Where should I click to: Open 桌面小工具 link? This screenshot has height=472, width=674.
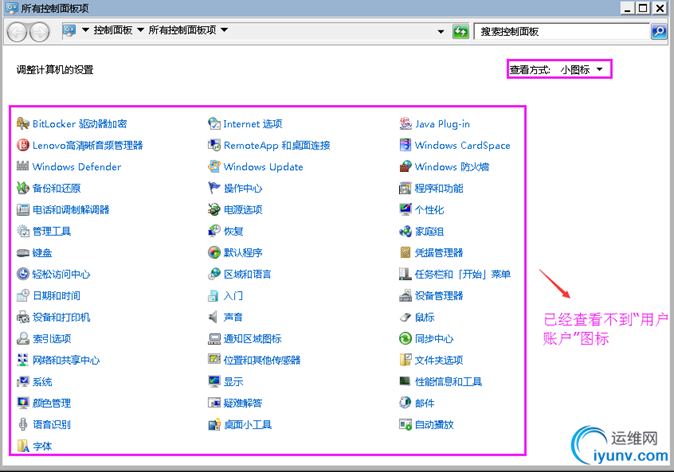248,425
